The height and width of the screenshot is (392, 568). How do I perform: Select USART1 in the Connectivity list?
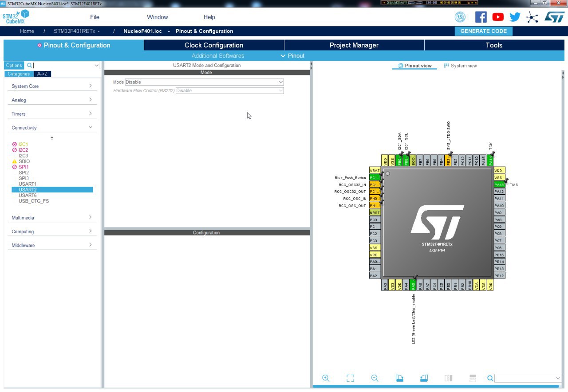coord(28,184)
